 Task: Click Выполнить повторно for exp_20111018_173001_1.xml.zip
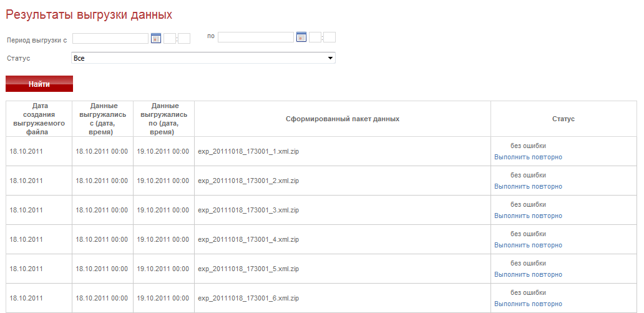pyautogui.click(x=528, y=157)
